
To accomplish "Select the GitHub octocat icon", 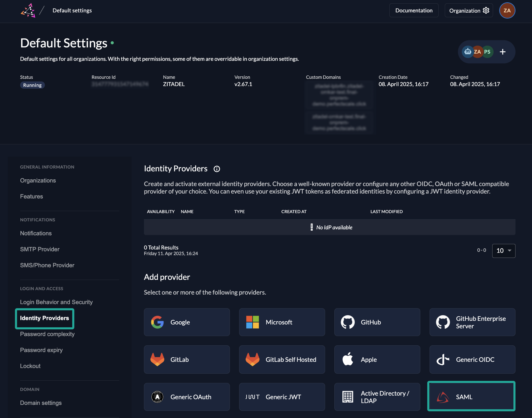I will (x=348, y=322).
